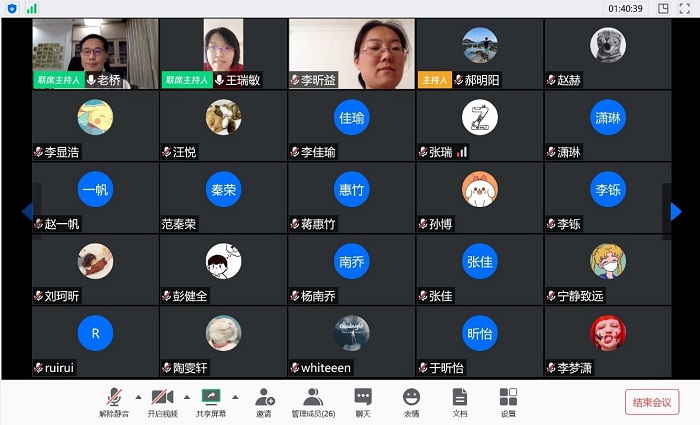Go to the next page of participants

click(676, 211)
